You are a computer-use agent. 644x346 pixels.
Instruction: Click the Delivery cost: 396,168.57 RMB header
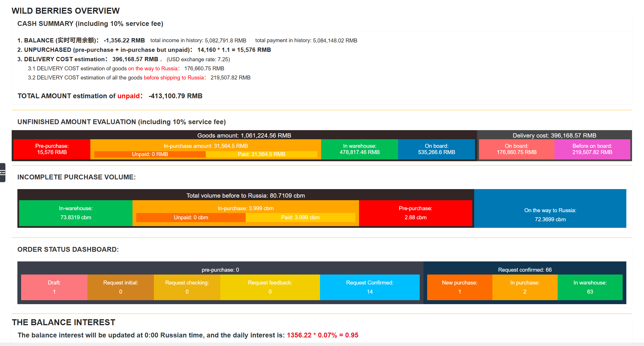(555, 136)
